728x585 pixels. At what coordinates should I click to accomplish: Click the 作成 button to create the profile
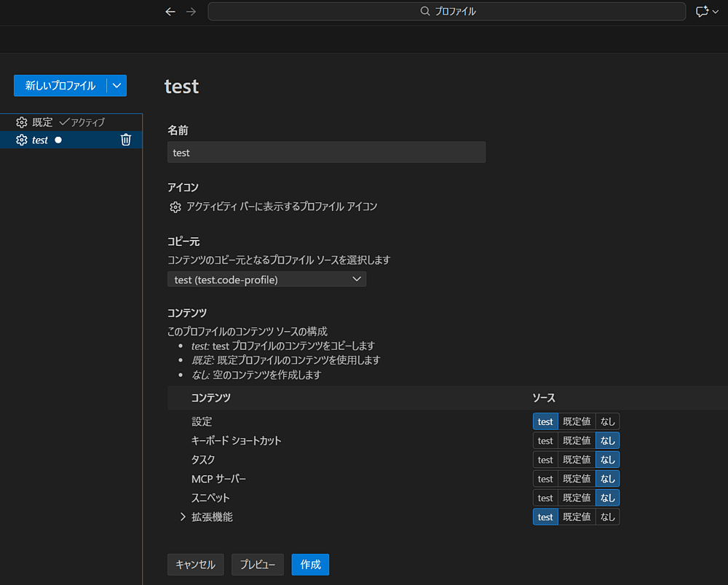310,565
